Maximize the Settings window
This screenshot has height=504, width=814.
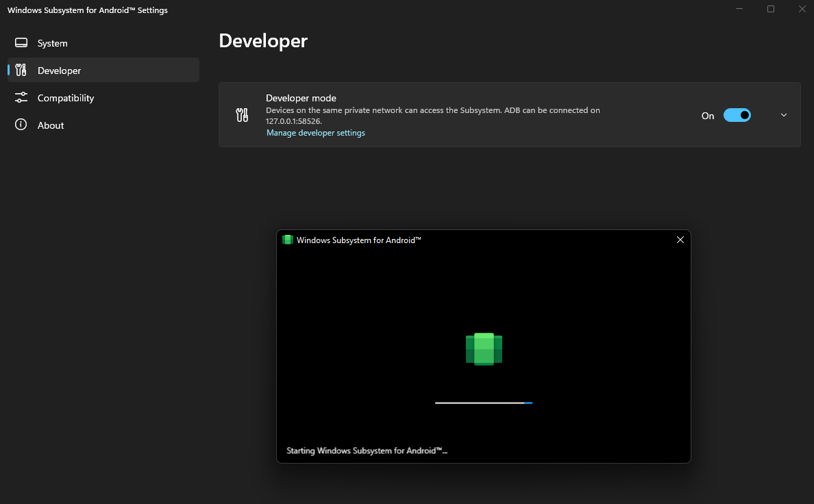[x=771, y=9]
